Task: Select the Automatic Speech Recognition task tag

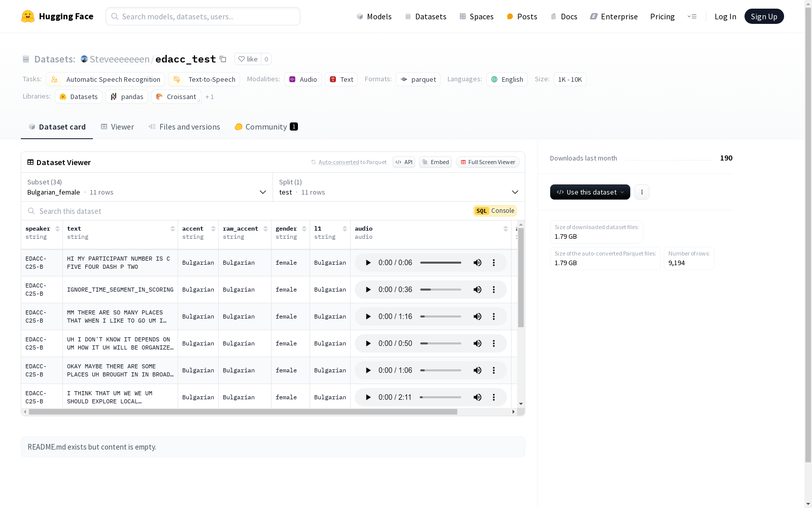Action: point(106,79)
